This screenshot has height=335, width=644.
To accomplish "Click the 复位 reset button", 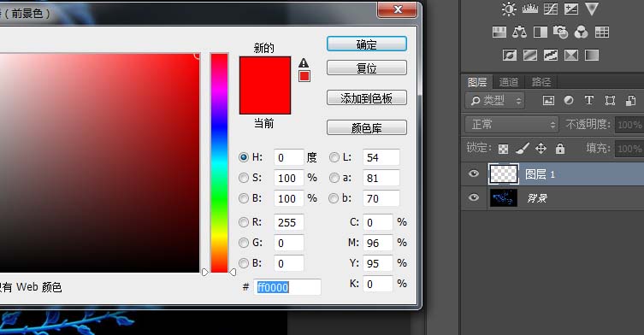I will click(x=367, y=68).
